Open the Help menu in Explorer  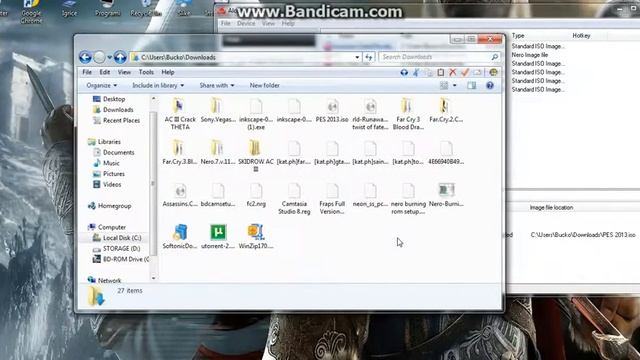click(x=168, y=72)
